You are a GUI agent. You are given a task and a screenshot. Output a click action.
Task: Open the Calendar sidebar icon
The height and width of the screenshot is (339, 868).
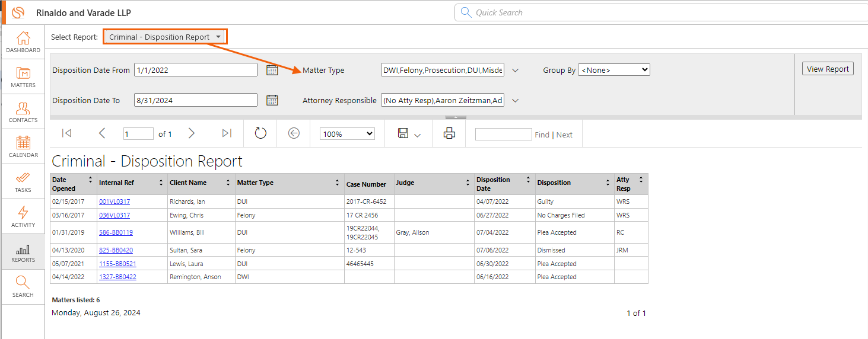(x=23, y=146)
